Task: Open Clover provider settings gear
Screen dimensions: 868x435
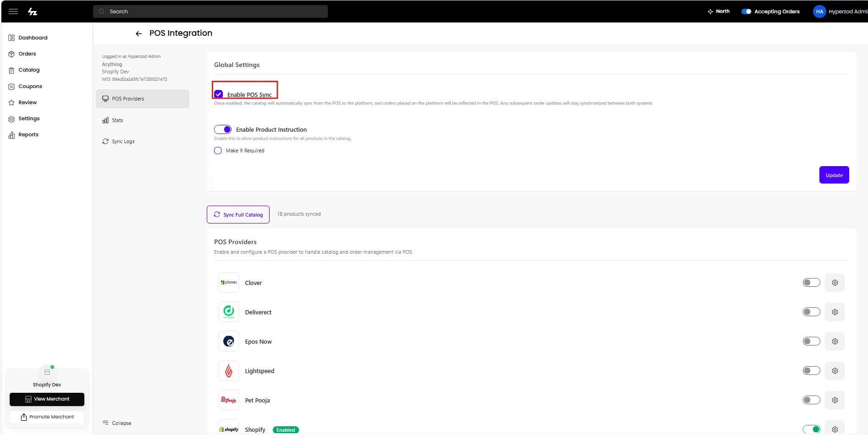Action: (x=835, y=283)
